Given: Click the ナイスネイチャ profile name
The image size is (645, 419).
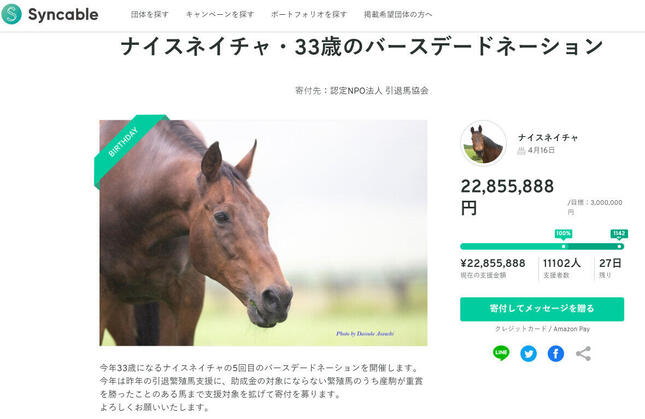Looking at the screenshot, I should [x=548, y=137].
